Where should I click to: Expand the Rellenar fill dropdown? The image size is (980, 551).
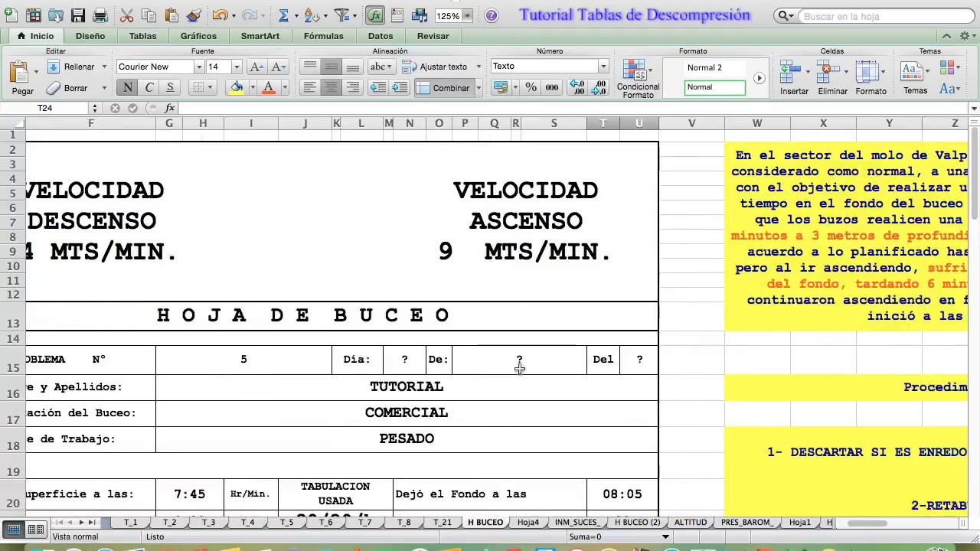(x=104, y=67)
